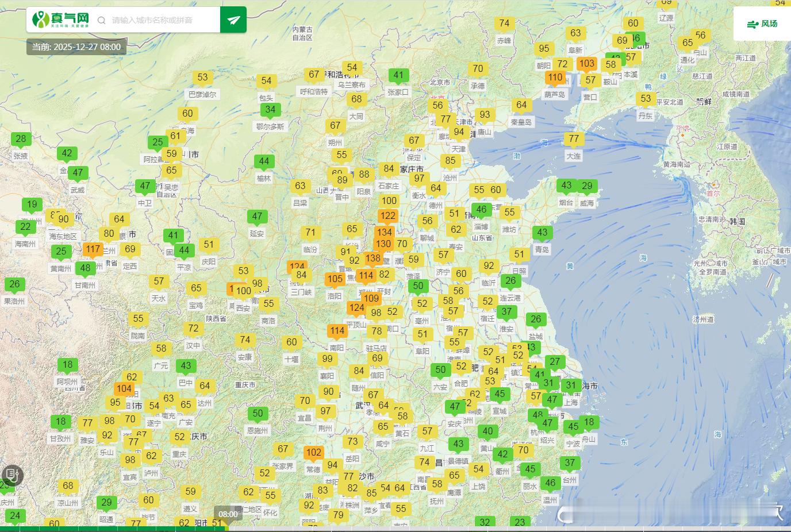This screenshot has width=791, height=532.
Task: Open the green 34 marker for 鄂尔多斯
Action: [x=270, y=110]
